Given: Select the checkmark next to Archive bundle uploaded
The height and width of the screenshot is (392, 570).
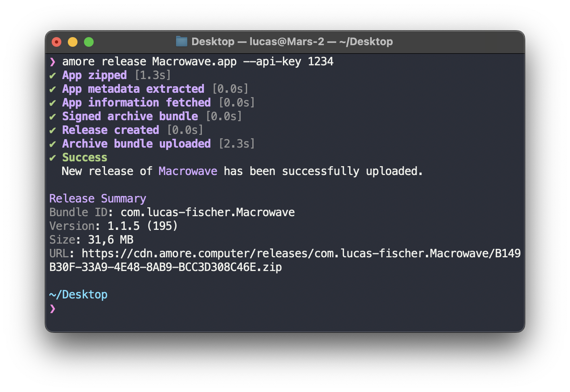Looking at the screenshot, I should pos(53,144).
